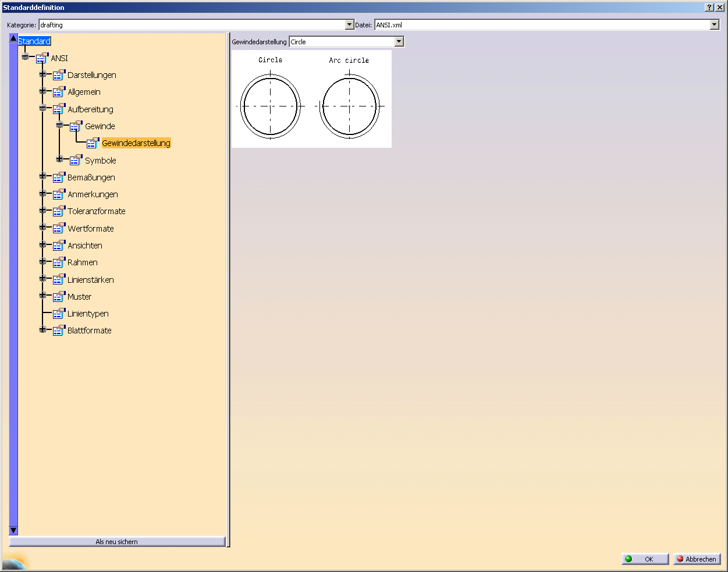Collapse the Aufbereitung tree node
The width and height of the screenshot is (728, 572).
click(42, 108)
